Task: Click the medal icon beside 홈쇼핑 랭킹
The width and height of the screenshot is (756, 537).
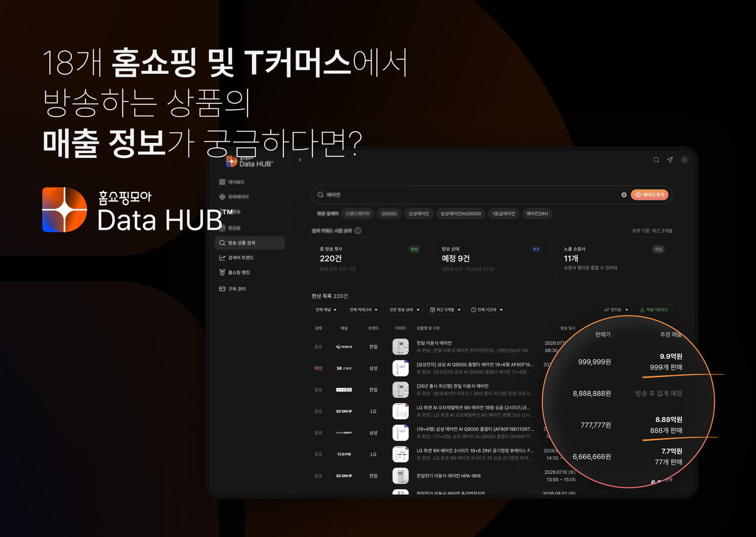Action: point(222,273)
